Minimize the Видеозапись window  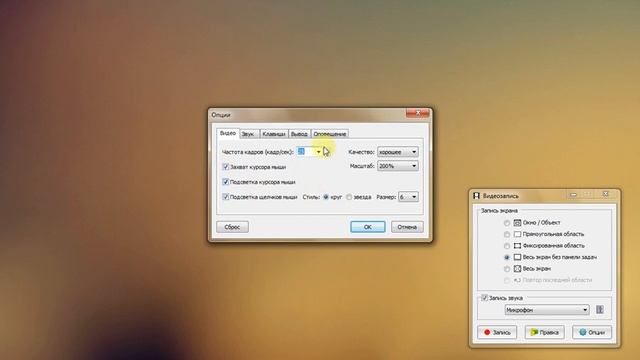pyautogui.click(x=573, y=194)
